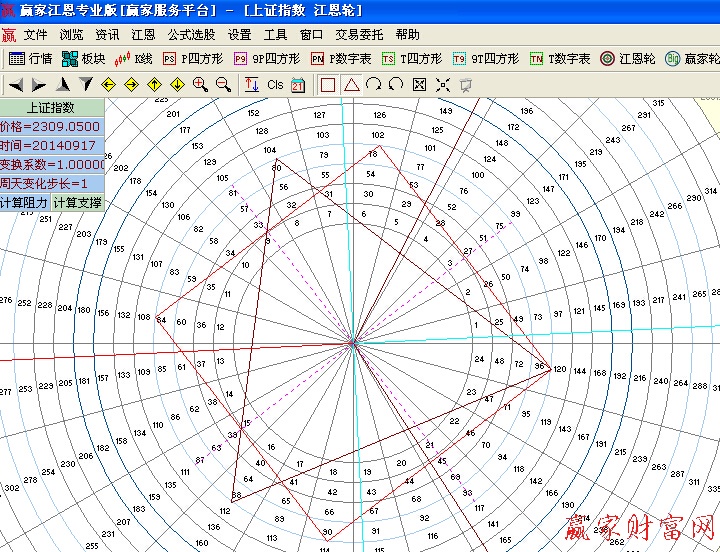Click the calendar date icon
Screen dimensions: 720x552
[x=298, y=85]
